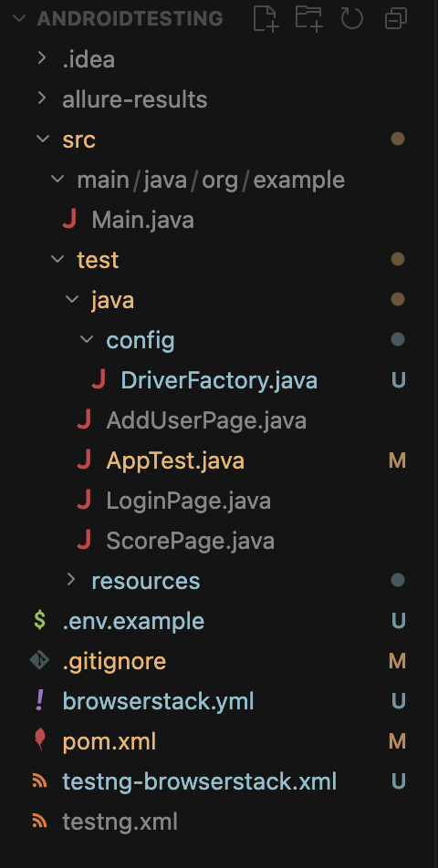438x868 pixels.
Task: Click the New Folder icon in the explorer header
Action: (x=309, y=18)
